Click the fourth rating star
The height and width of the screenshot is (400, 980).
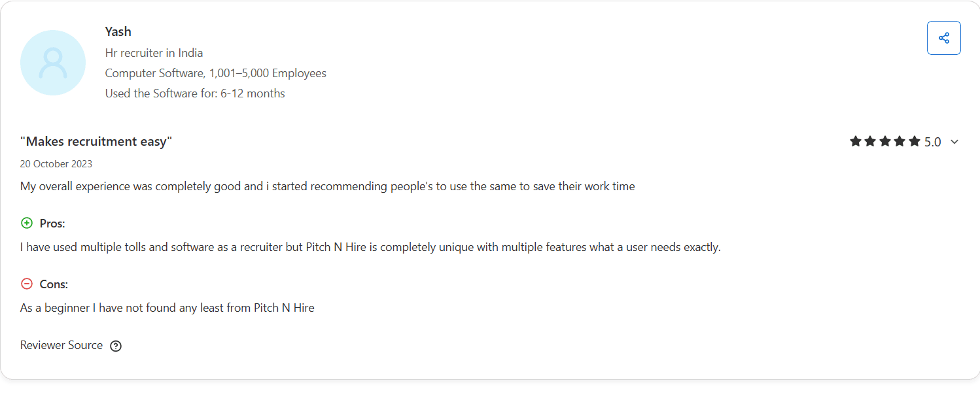900,141
